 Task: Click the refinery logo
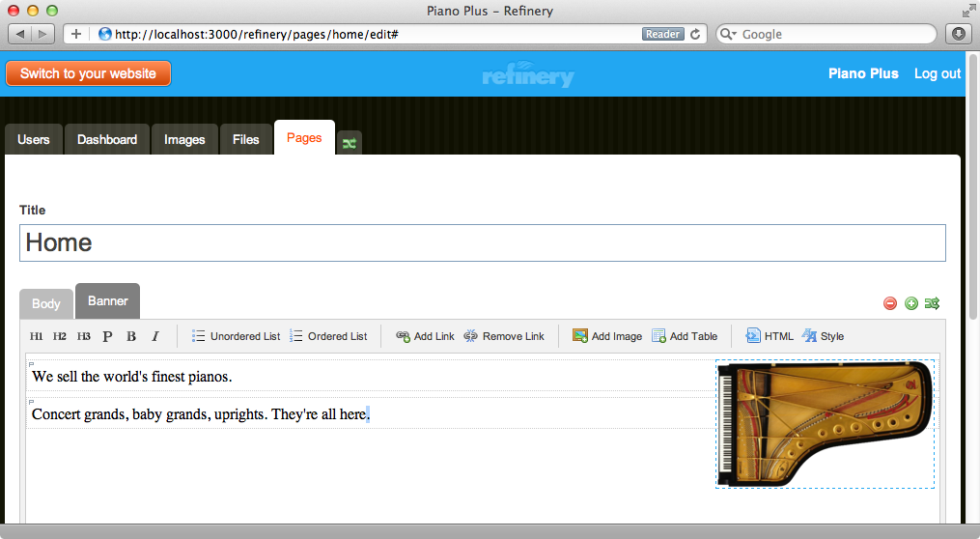click(x=528, y=74)
